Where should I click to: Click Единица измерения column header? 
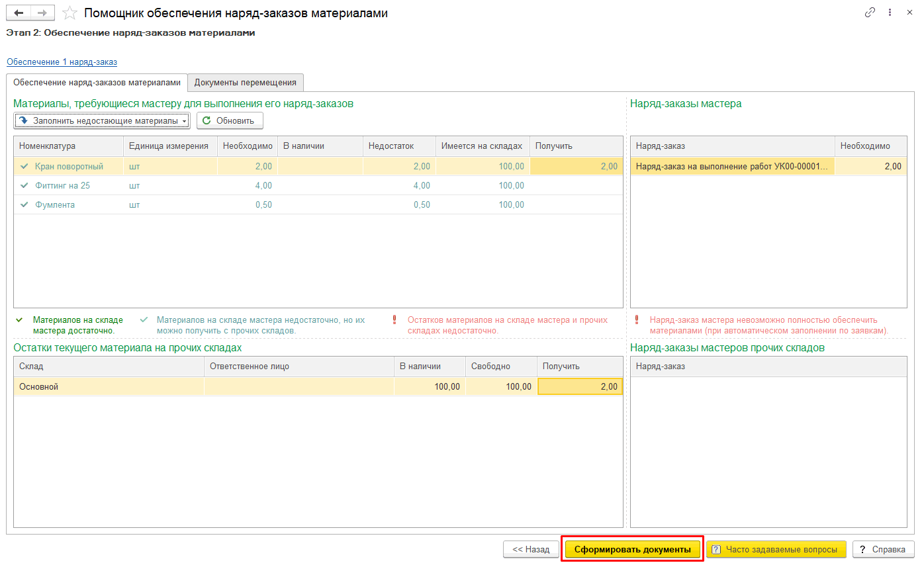(x=170, y=146)
